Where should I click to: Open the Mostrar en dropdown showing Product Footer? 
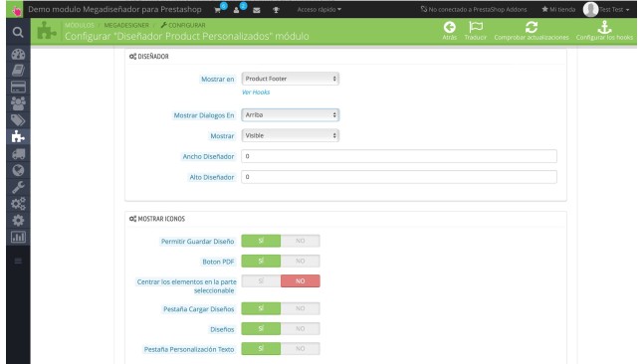291,79
